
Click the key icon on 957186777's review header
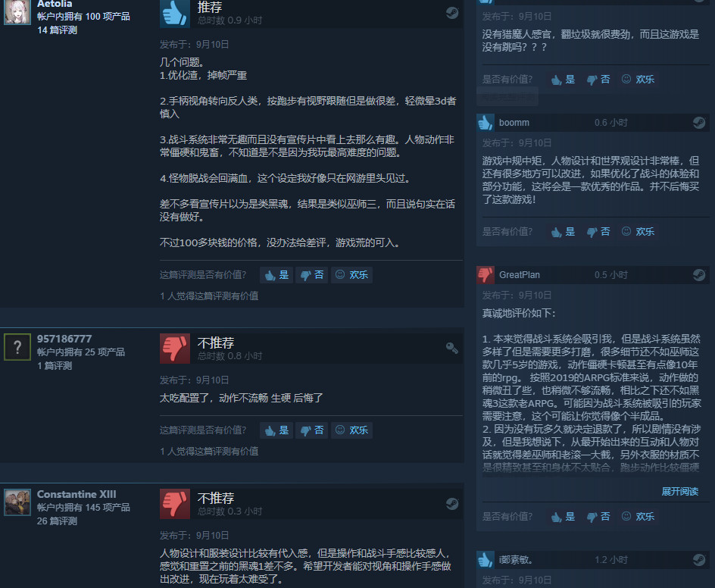click(x=452, y=349)
